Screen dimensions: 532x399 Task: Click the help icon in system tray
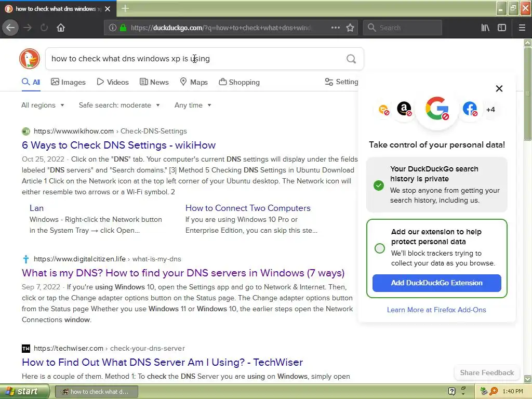(x=451, y=391)
